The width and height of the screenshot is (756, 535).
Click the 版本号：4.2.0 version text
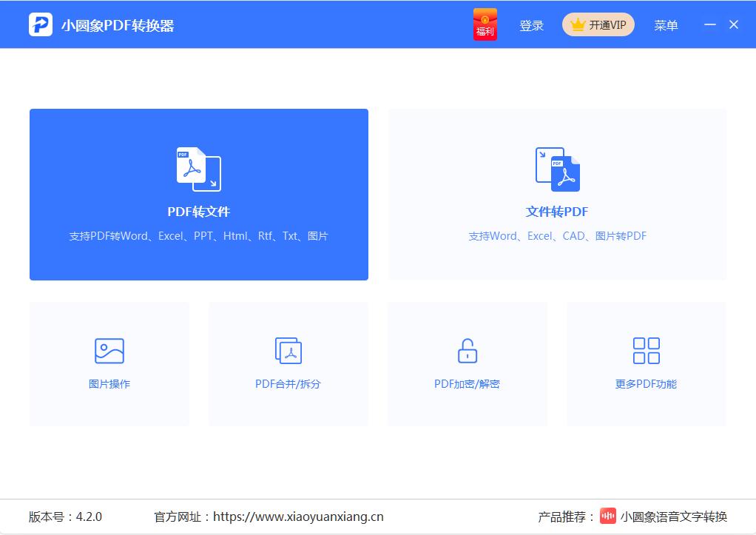pos(65,517)
